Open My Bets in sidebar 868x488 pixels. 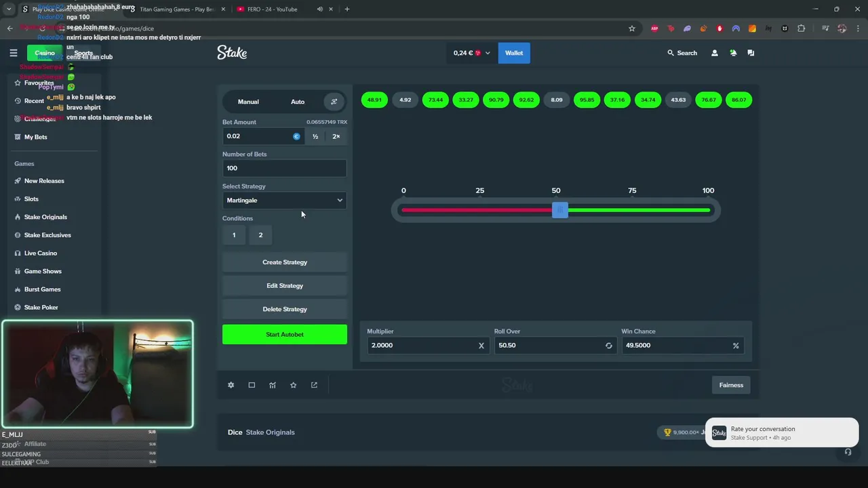coord(35,137)
